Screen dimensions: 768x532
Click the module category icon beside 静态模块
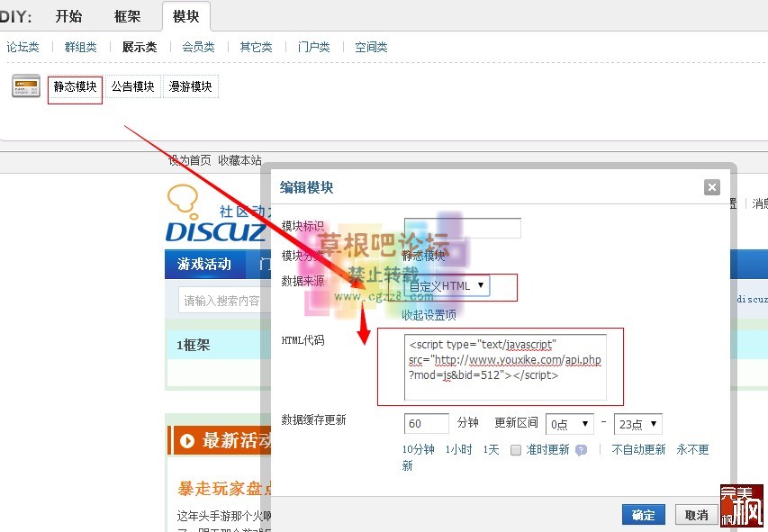pos(26,86)
